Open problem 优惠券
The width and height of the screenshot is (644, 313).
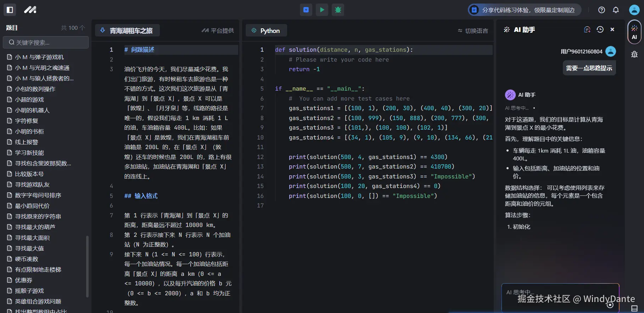pyautogui.click(x=23, y=280)
